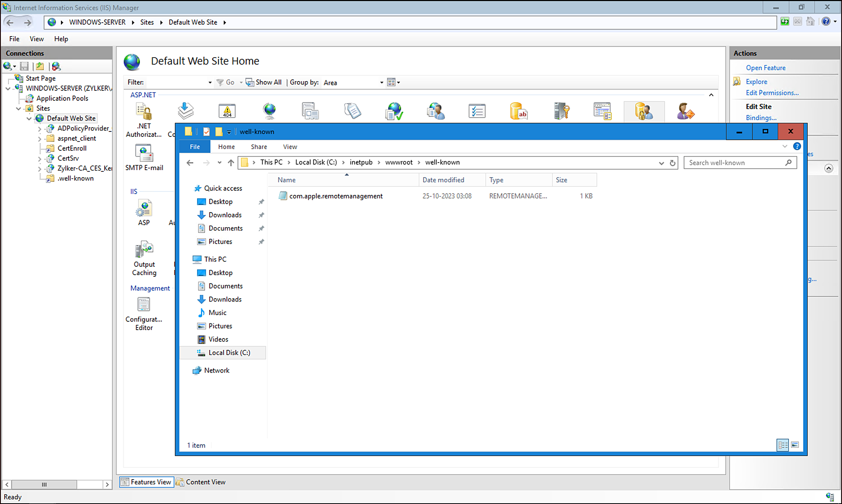Click the refresh button in Explorer address bar

point(672,163)
